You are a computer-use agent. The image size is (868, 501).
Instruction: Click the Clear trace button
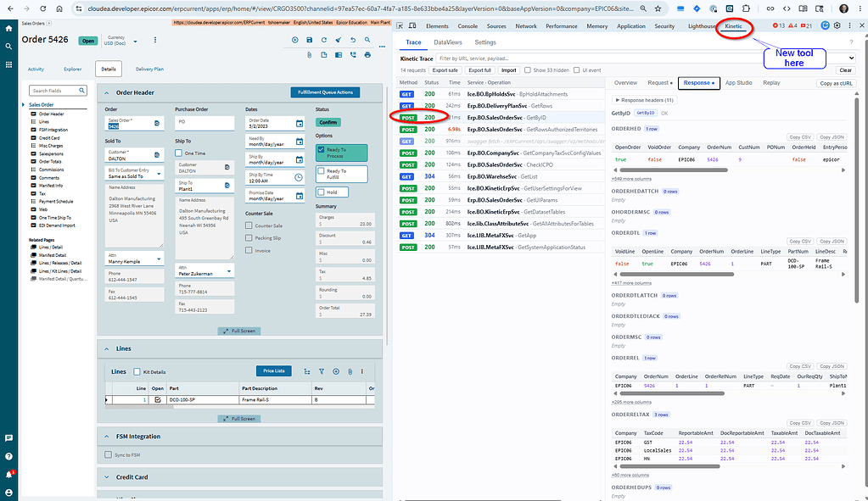pos(845,70)
